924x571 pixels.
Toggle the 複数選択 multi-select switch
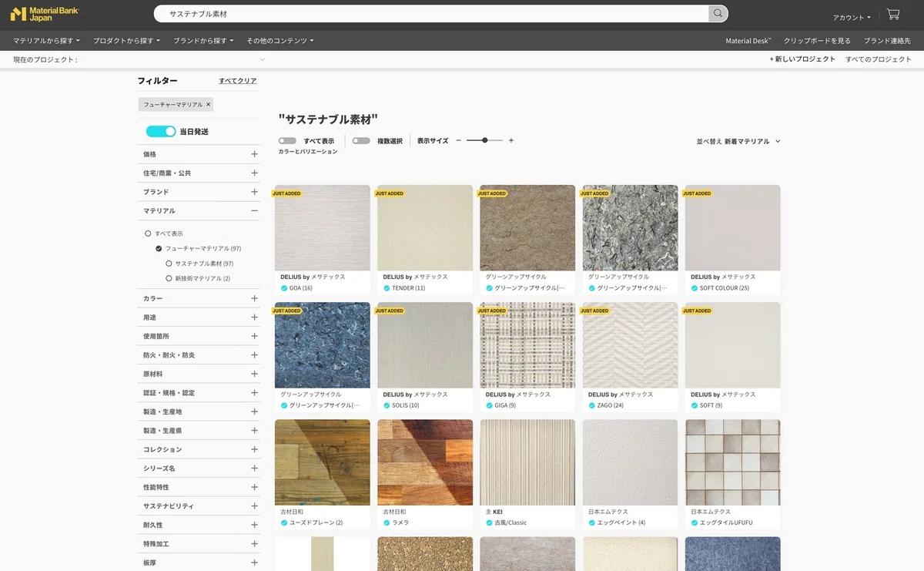pos(361,141)
